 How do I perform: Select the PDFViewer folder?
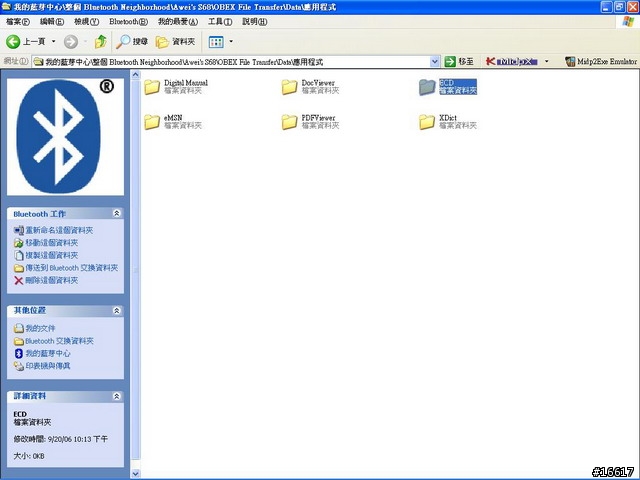click(x=310, y=122)
